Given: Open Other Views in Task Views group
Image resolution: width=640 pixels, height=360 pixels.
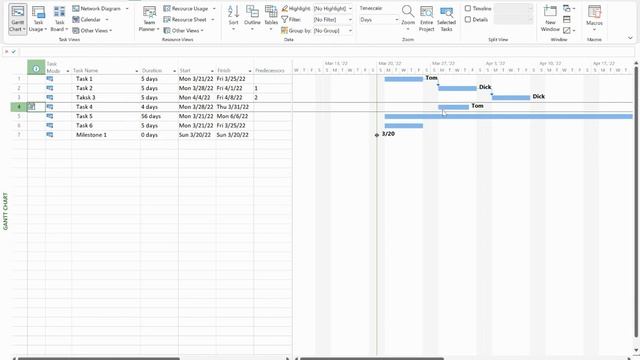Looking at the screenshot, I should (x=92, y=31).
